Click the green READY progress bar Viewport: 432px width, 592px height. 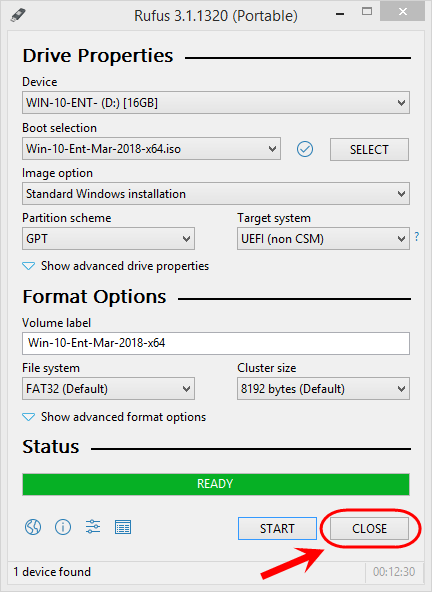click(x=216, y=484)
